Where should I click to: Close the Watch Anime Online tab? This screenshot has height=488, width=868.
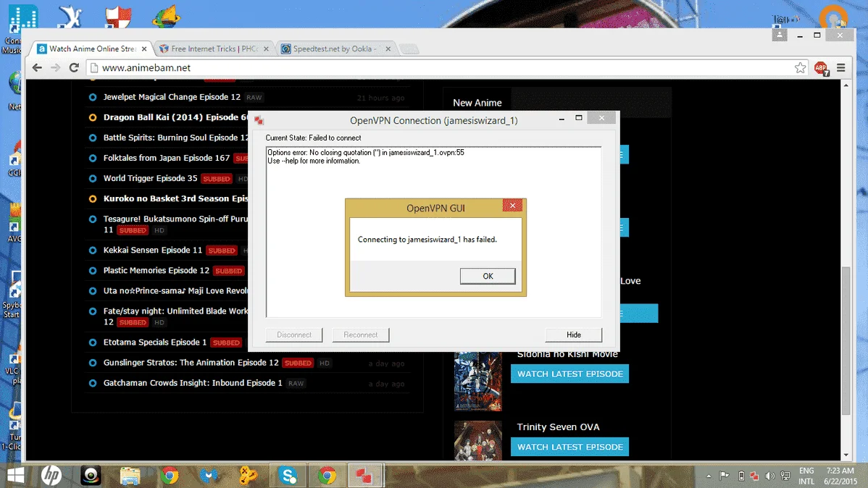[x=144, y=49]
